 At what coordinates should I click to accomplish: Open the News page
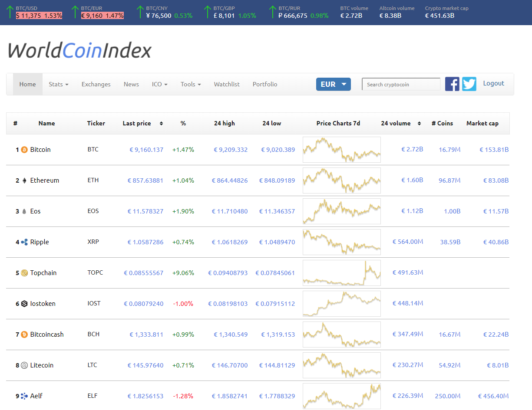(131, 84)
